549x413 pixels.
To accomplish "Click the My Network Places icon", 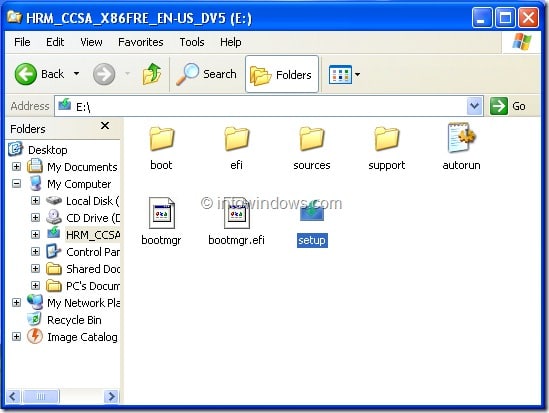I will pyautogui.click(x=35, y=302).
